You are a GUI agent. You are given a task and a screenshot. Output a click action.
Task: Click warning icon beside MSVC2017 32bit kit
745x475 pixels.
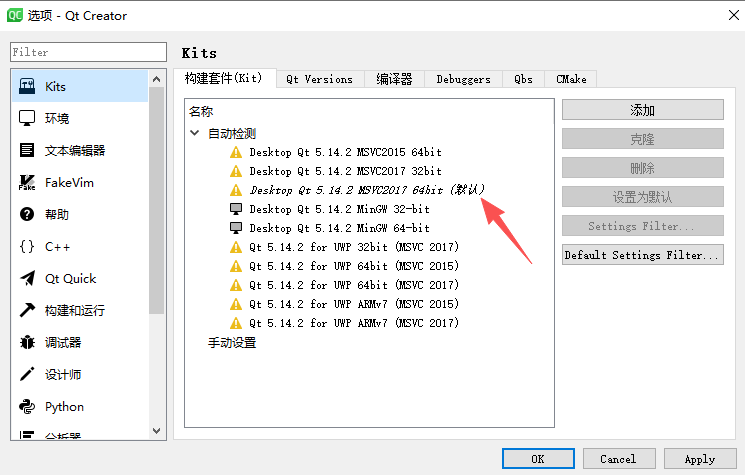[236, 171]
